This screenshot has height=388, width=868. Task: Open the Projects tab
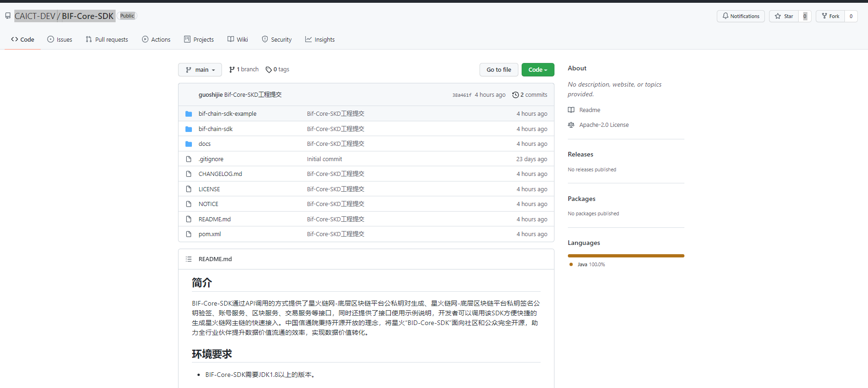click(x=199, y=40)
